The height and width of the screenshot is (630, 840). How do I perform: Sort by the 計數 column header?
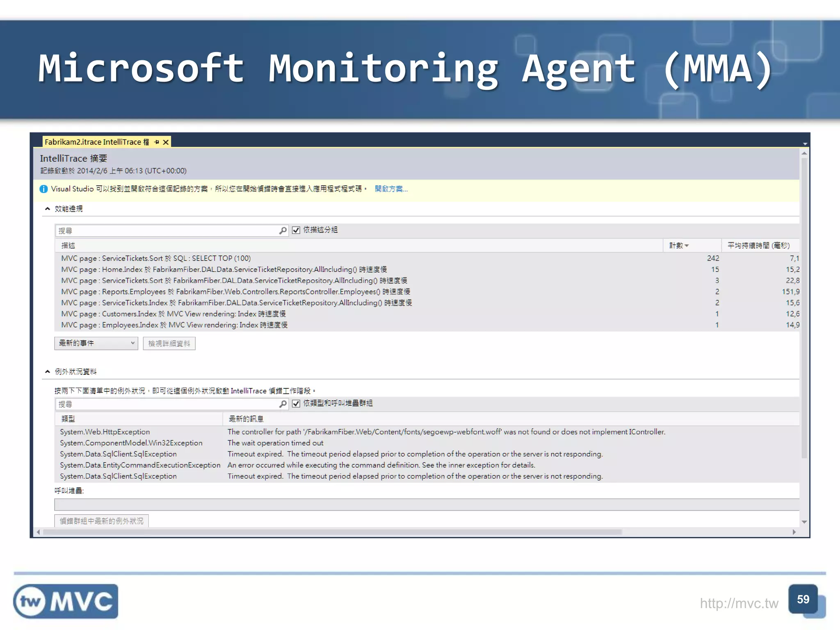coord(692,245)
